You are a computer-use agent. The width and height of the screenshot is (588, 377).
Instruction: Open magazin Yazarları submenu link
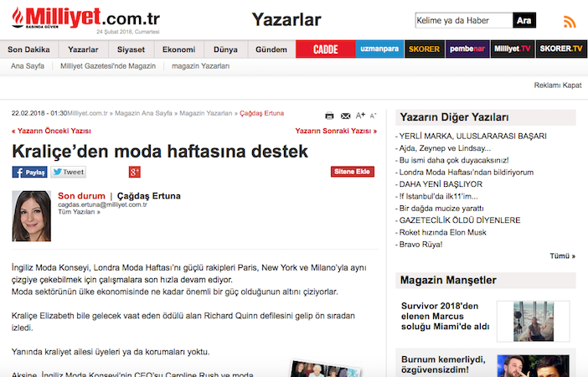(201, 66)
